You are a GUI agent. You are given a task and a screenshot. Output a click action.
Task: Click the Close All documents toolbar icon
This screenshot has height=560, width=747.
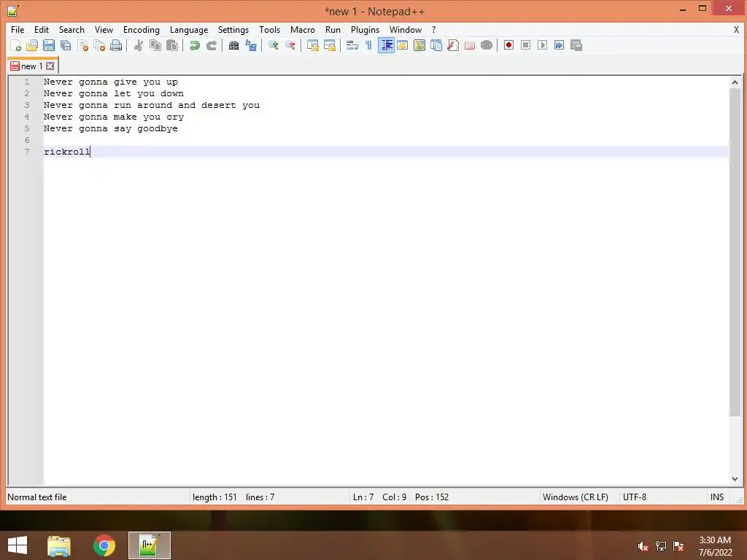pos(99,45)
